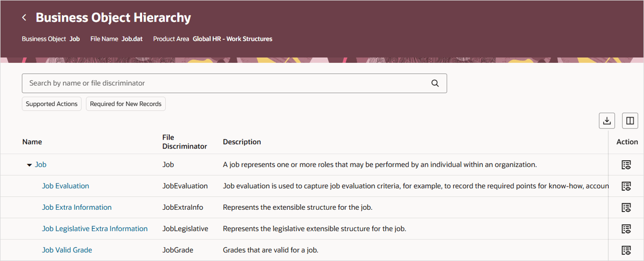
Task: Click the action icon for Job Extra Information
Action: pos(626,207)
